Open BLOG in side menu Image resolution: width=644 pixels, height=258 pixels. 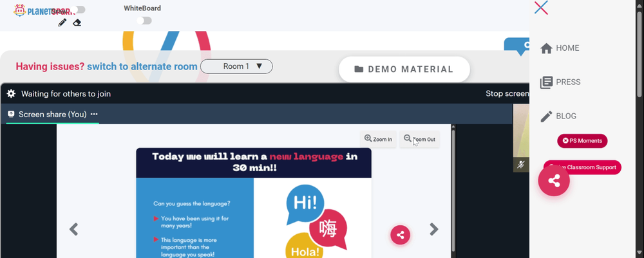point(558,116)
